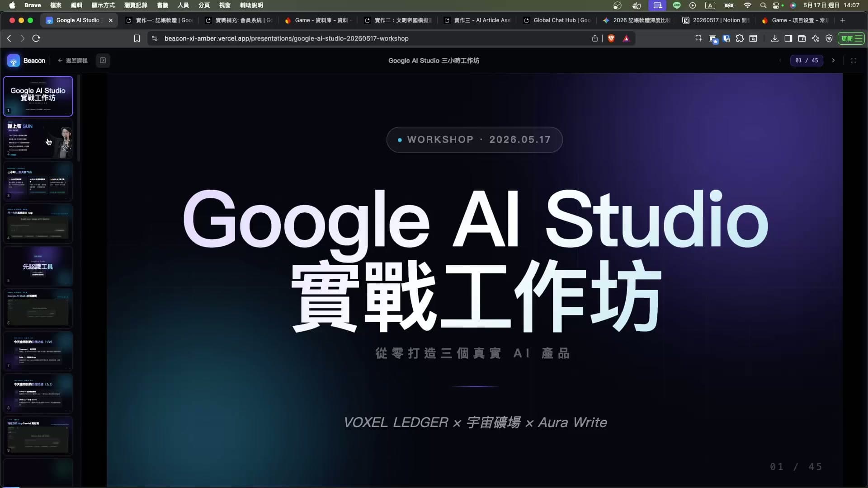Switch to 20260517 Notion tab
This screenshot has width=868, height=488.
(716, 20)
